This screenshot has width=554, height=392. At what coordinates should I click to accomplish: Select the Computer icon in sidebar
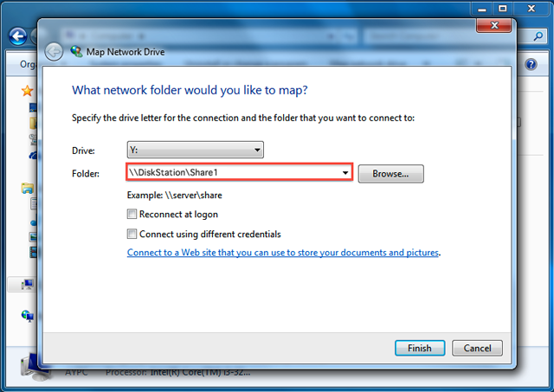tap(27, 284)
